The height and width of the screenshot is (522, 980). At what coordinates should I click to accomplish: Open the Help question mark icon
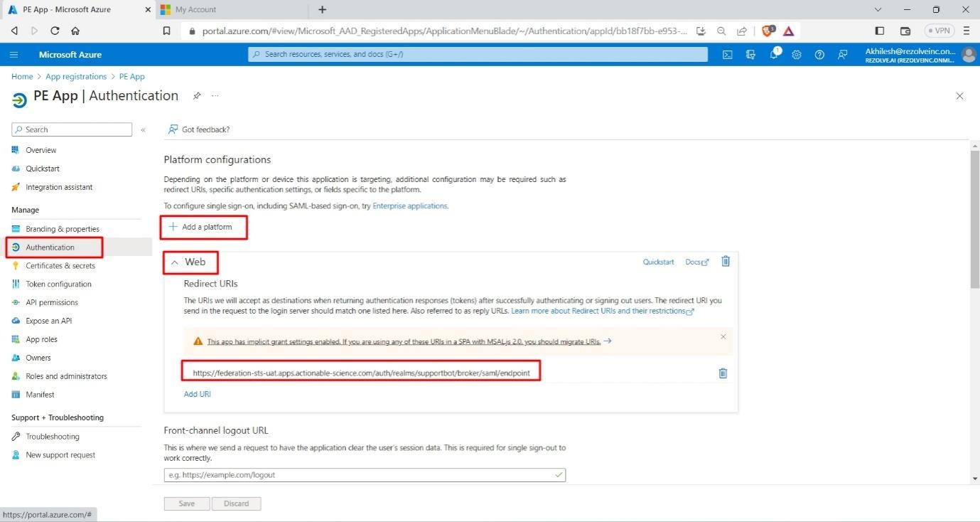[x=819, y=55]
